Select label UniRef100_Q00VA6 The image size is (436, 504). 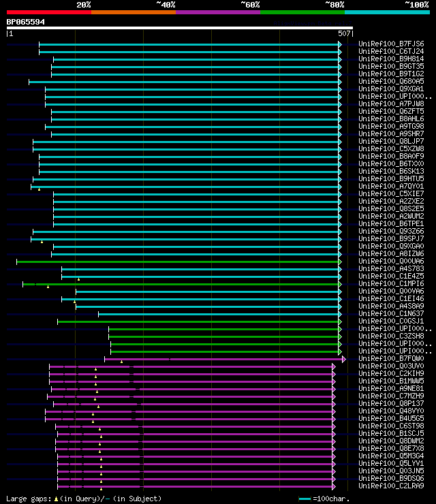[391, 292]
